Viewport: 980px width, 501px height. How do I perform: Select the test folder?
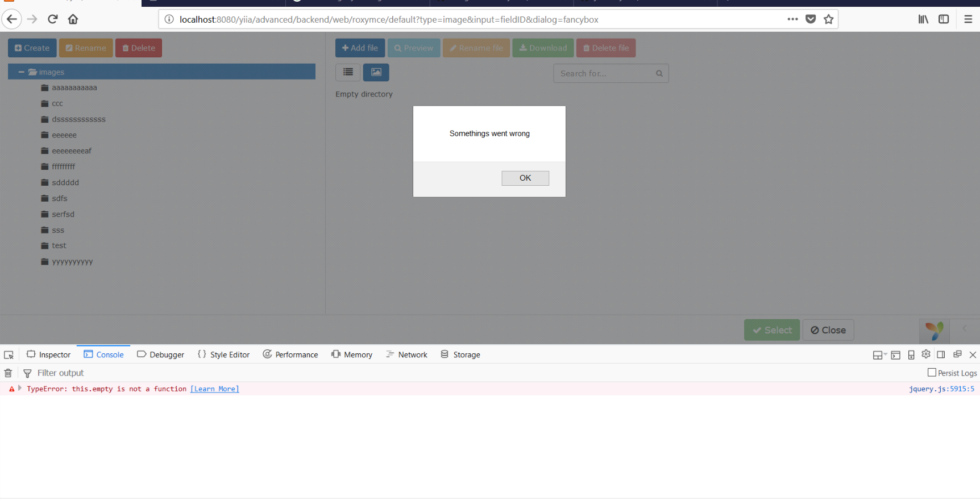point(59,245)
